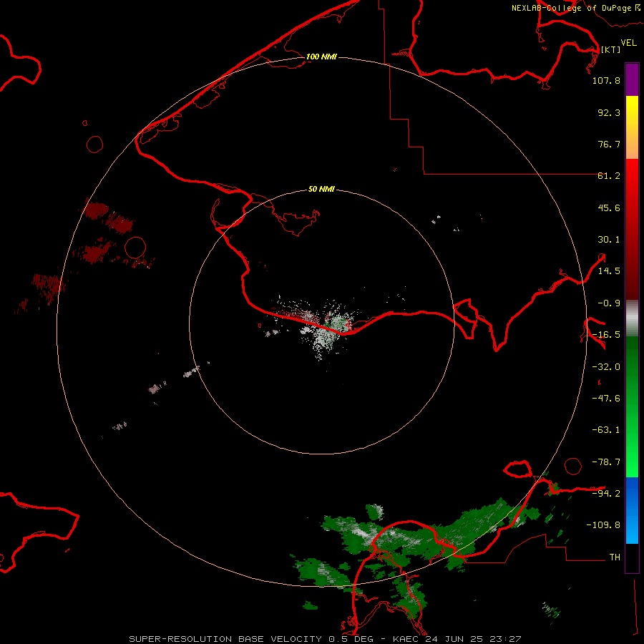Click the -0.9 legend value

tap(609, 303)
